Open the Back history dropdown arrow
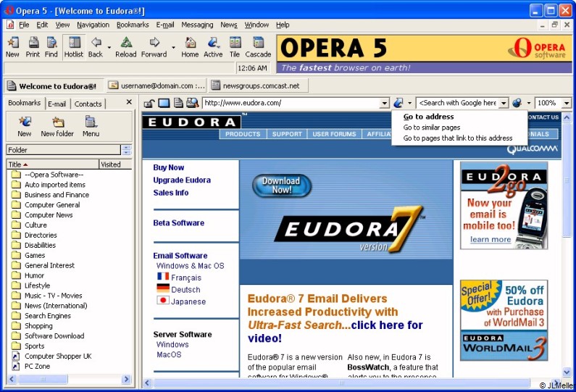Screen dimensions: 576x392 click(x=109, y=47)
